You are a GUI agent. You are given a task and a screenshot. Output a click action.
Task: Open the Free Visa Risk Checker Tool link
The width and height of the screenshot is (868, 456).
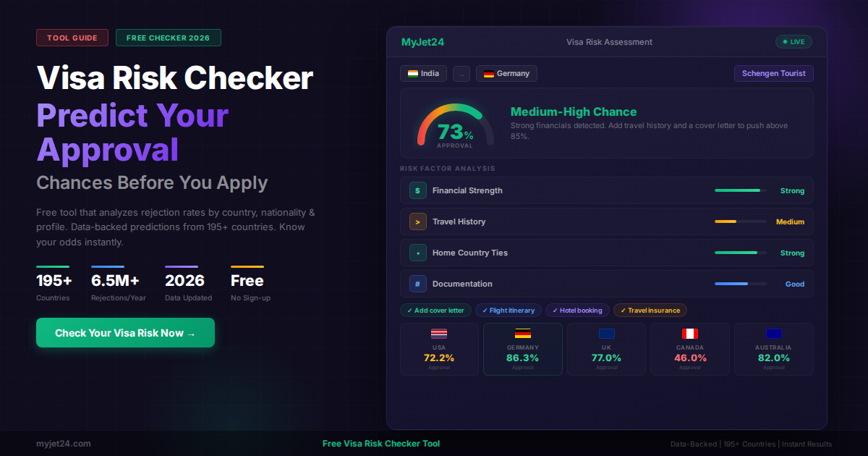[381, 443]
